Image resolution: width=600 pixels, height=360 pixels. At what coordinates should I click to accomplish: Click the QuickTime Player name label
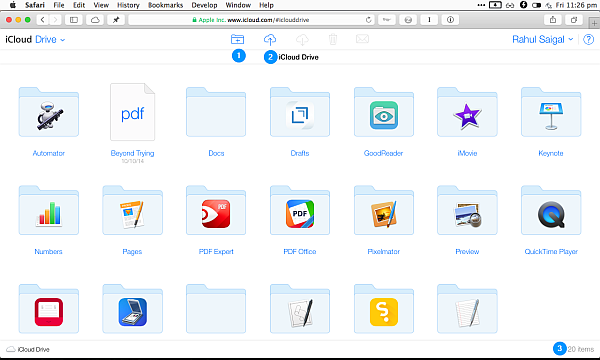click(x=551, y=251)
